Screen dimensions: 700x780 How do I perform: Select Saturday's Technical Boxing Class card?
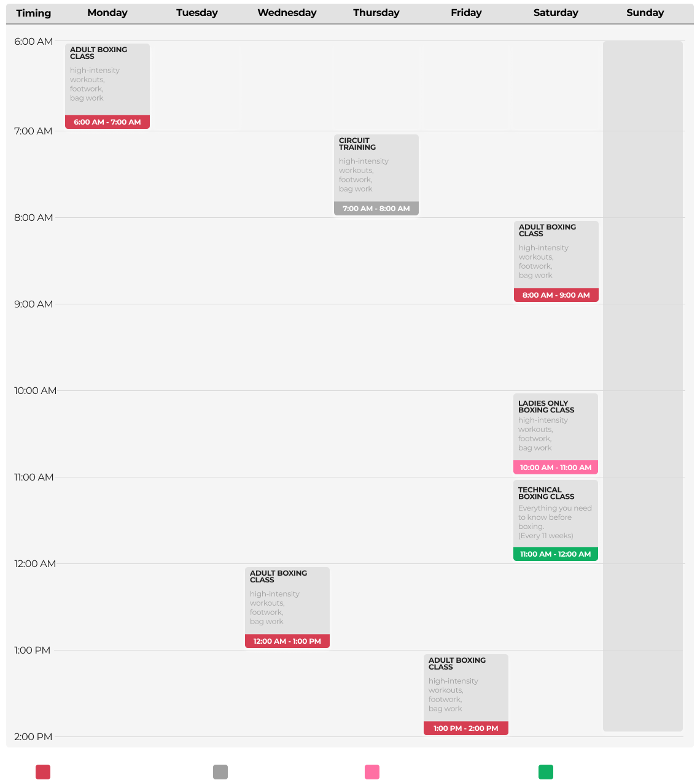coord(556,520)
